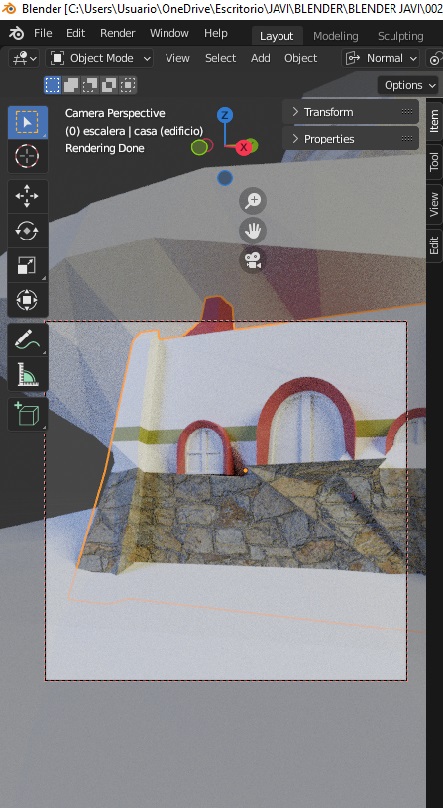Select the Measure tool
Image resolution: width=443 pixels, height=808 pixels.
coord(27,375)
